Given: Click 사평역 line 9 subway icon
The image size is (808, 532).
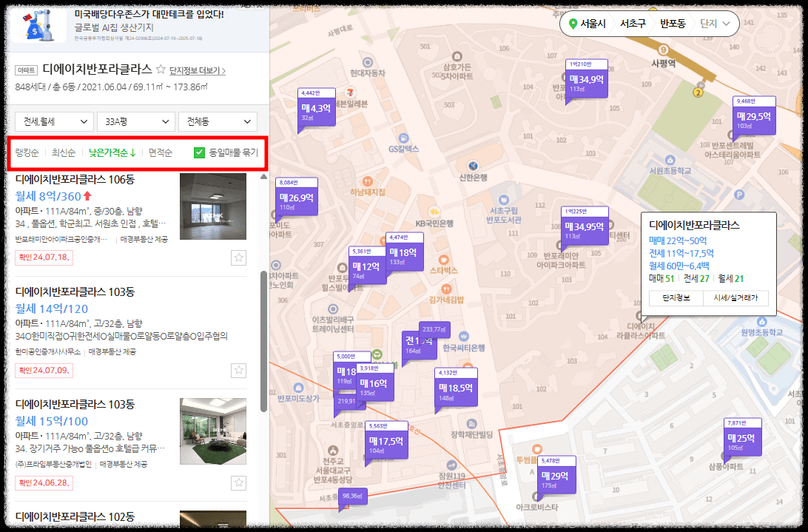Looking at the screenshot, I should [x=664, y=50].
